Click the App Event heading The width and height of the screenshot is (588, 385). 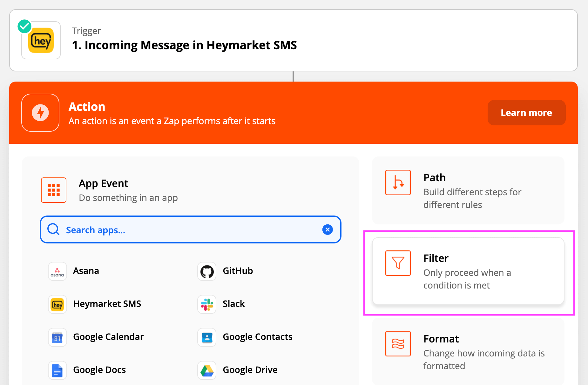(104, 183)
